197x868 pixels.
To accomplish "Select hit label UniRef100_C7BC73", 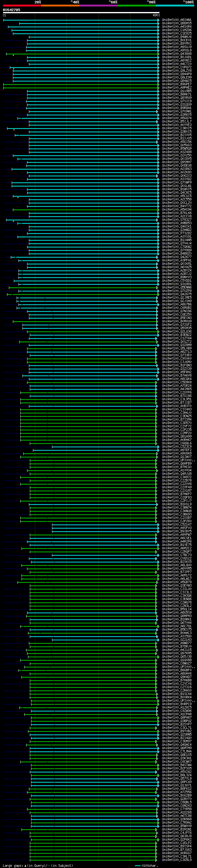I will [176, 555].
